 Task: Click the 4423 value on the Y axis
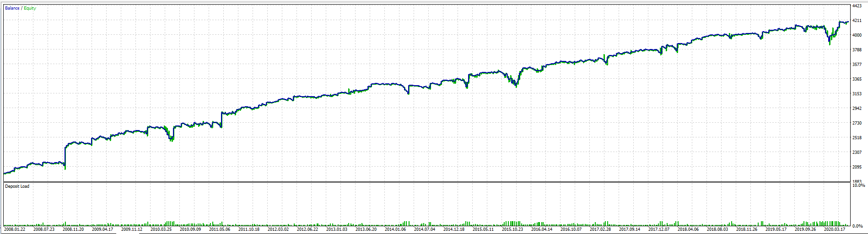pyautogui.click(x=857, y=6)
